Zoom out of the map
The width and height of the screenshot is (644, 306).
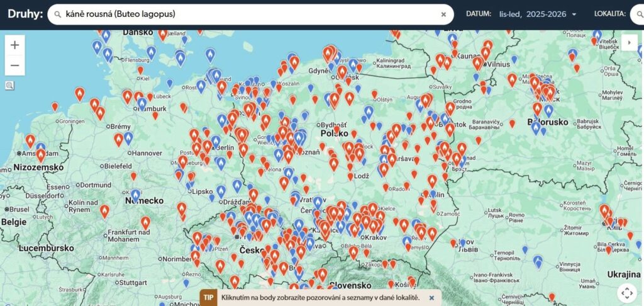15,65
